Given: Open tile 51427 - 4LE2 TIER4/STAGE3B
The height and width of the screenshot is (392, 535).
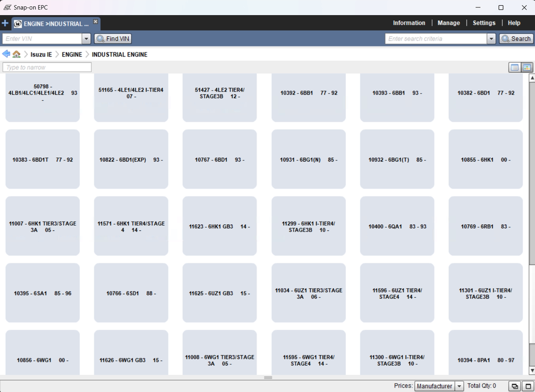Looking at the screenshot, I should click(x=220, y=97).
